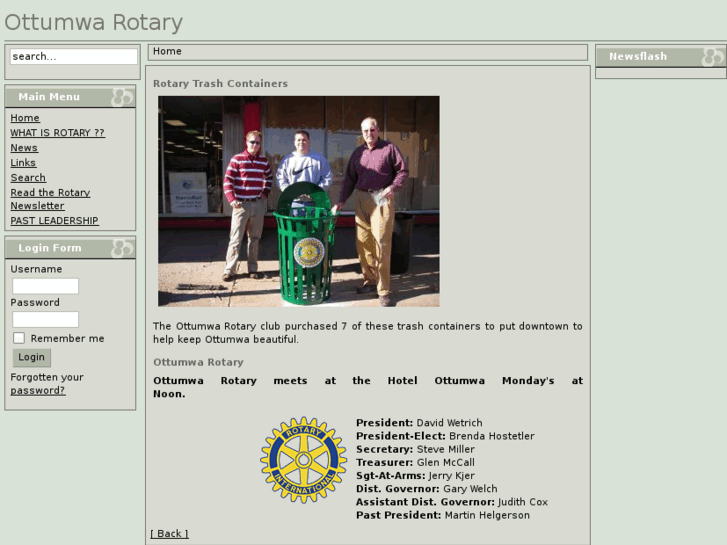Open the Links menu item
This screenshot has width=727, height=545.
click(x=23, y=163)
